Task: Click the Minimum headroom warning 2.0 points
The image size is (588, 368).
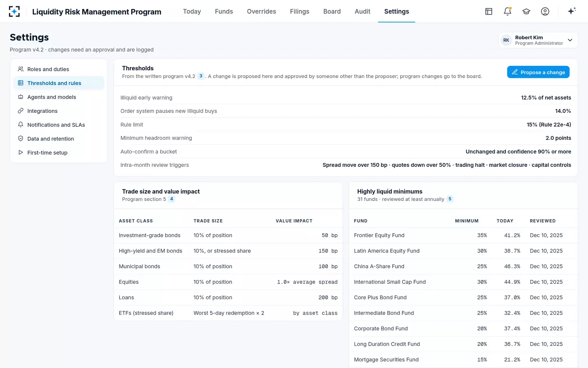Action: click(x=558, y=138)
